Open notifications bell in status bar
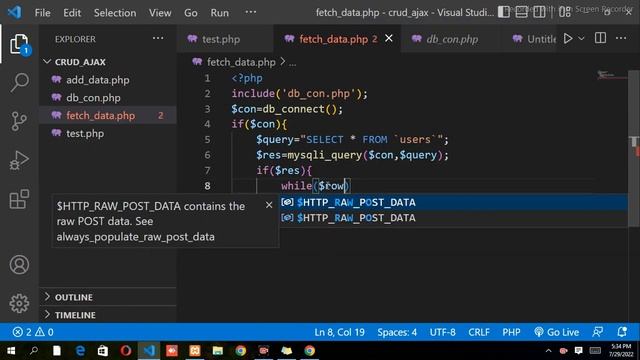 622,332
